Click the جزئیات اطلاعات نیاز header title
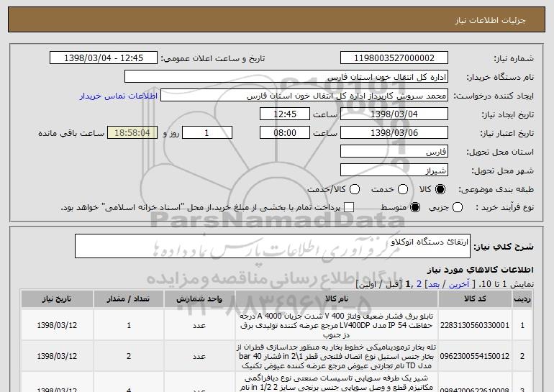This screenshot has height=392, width=554. 490,20
